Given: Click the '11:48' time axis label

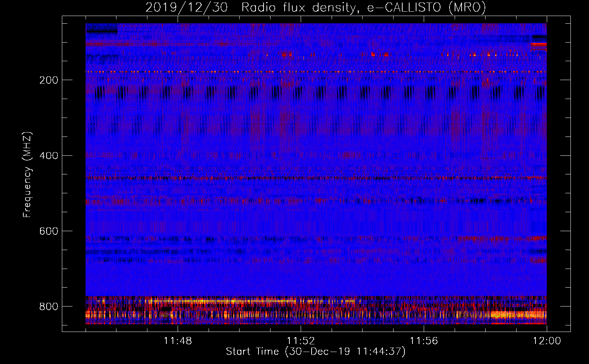Looking at the screenshot, I should 178,341.
